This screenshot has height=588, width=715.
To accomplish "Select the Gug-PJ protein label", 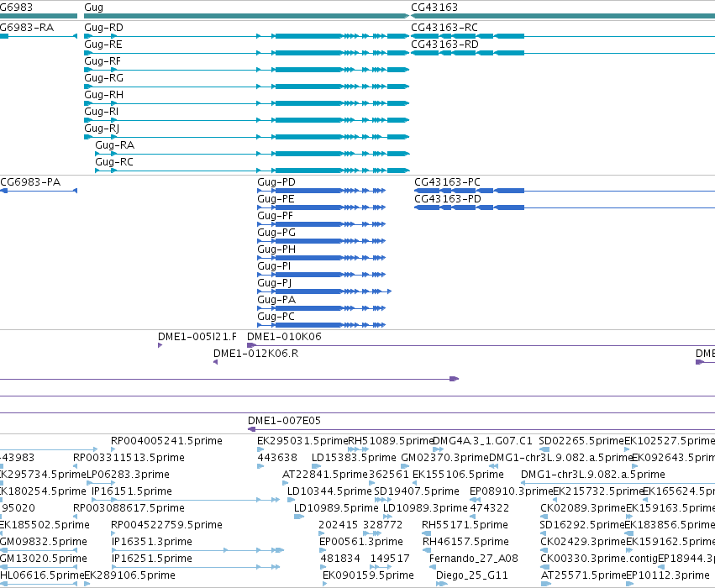I will click(275, 283).
